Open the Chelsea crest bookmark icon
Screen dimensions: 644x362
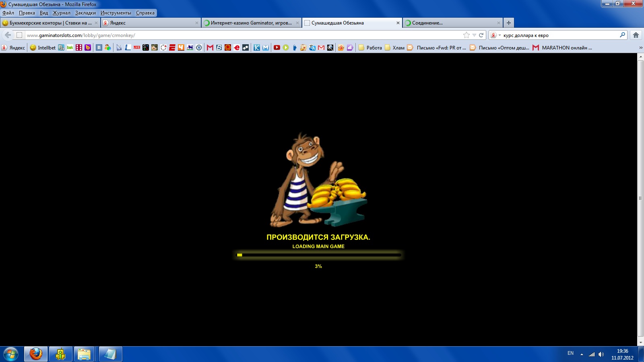point(199,47)
